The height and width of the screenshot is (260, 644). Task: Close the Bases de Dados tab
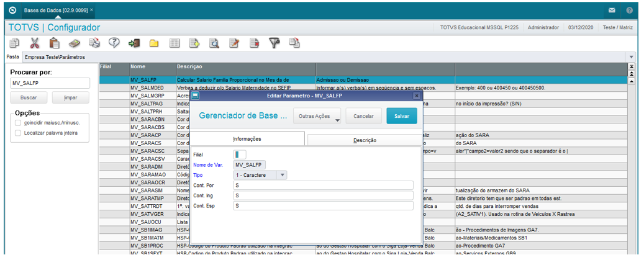click(x=91, y=10)
